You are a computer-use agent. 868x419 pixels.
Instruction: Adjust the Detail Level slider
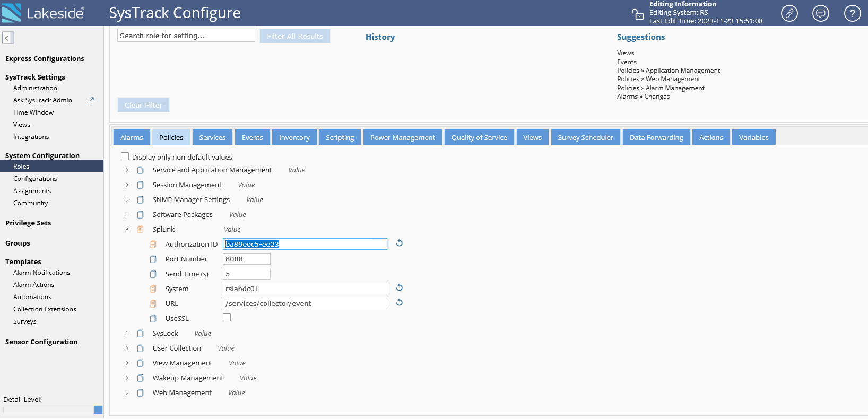[x=98, y=409]
